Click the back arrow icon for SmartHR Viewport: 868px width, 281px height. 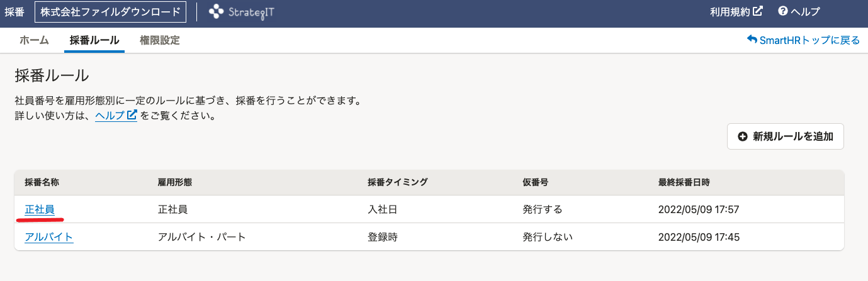(752, 40)
